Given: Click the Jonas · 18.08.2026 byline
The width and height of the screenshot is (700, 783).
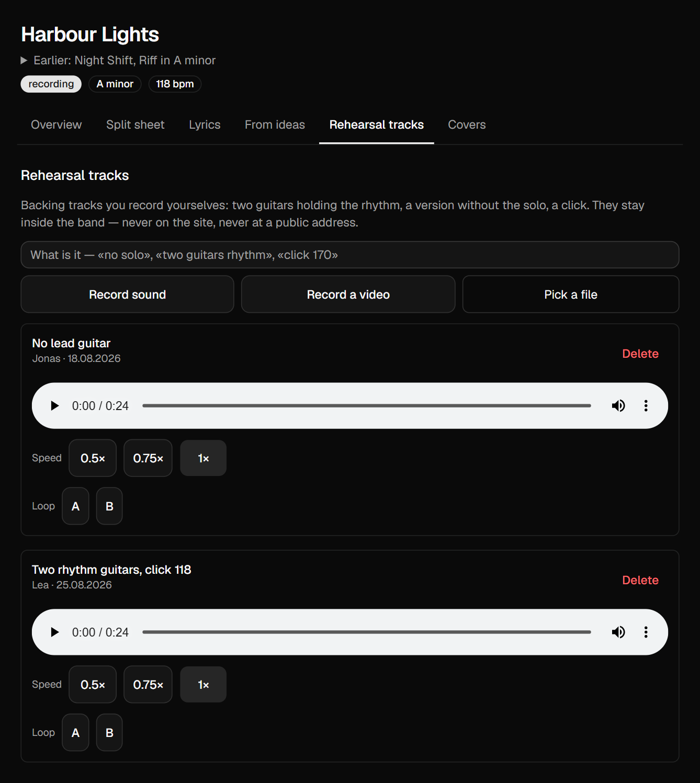Looking at the screenshot, I should 76,359.
